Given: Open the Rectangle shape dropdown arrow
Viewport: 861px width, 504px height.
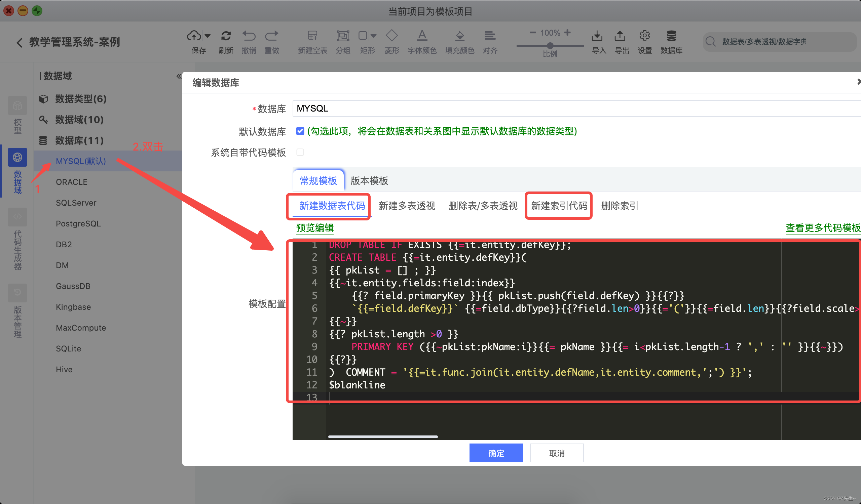Looking at the screenshot, I should coord(373,36).
